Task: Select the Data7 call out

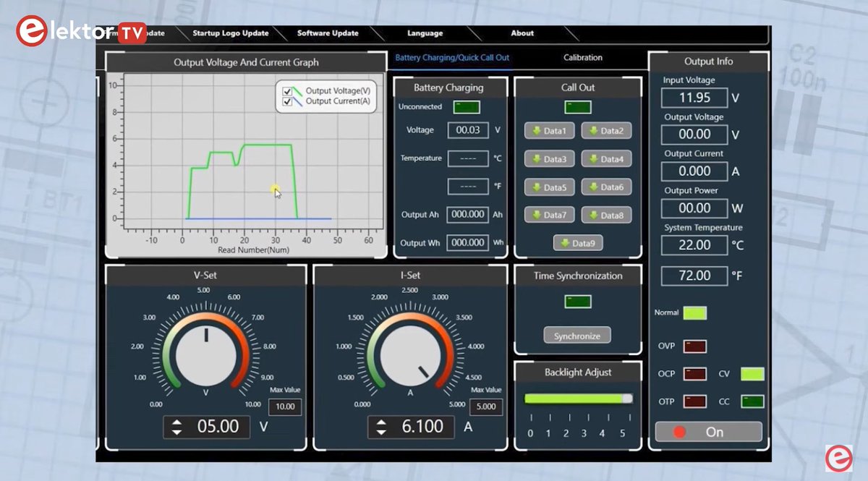Action: (x=550, y=215)
